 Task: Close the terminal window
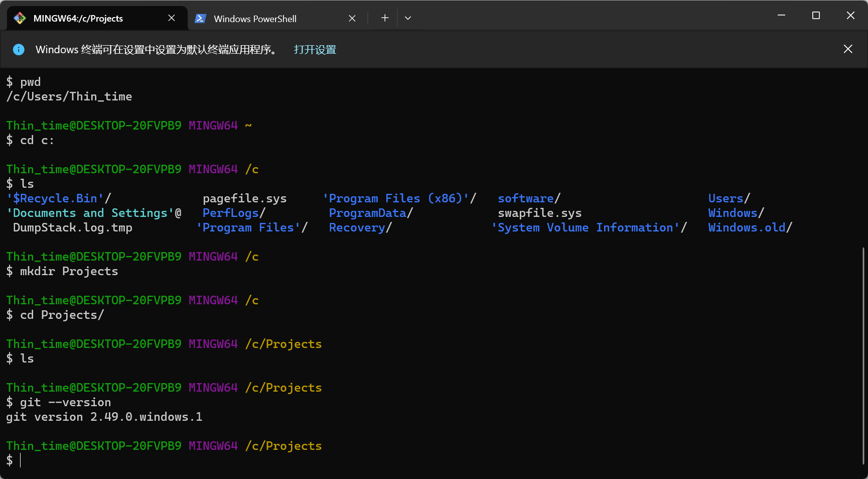point(850,16)
